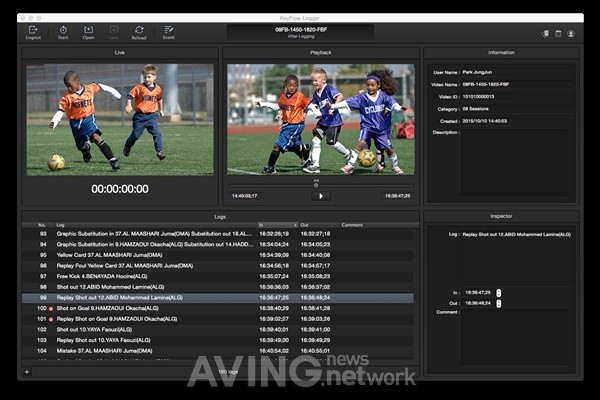
Task: Click the user profile icon at top right
Action: (x=571, y=34)
